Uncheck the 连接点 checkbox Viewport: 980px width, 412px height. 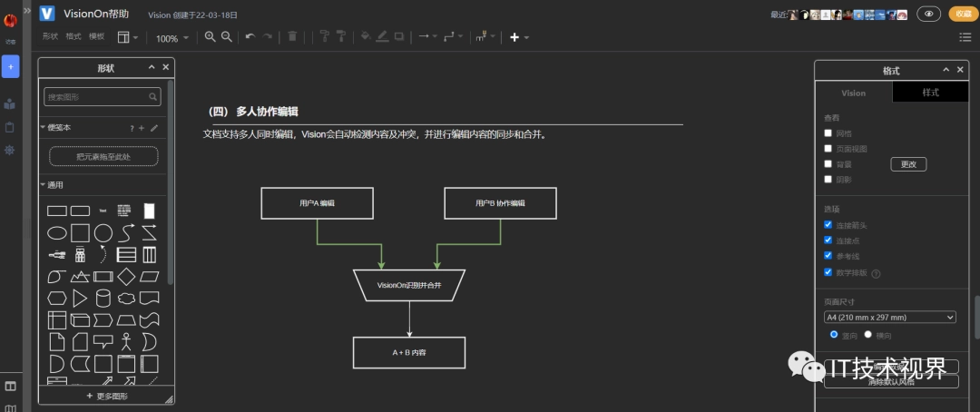coord(828,240)
